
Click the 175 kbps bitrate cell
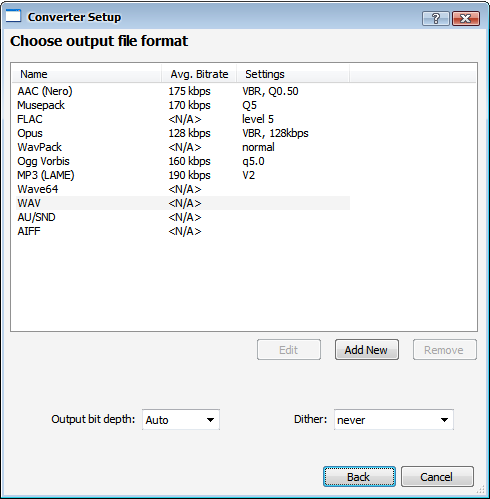click(x=189, y=91)
